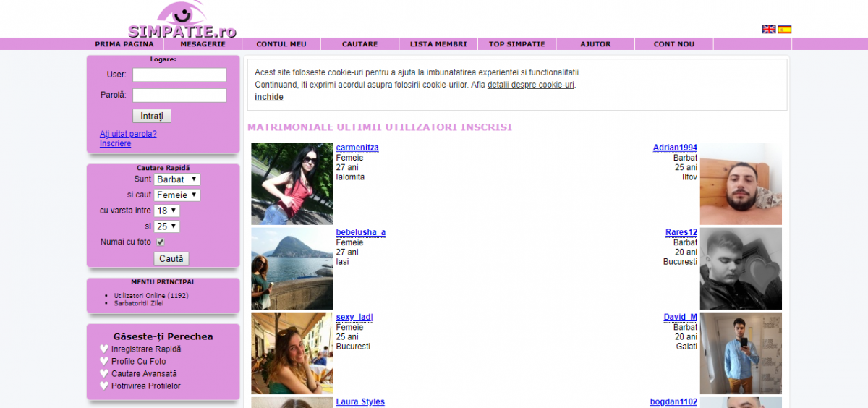This screenshot has height=408, width=868.
Task: Open the Ajutor menu item
Action: 595,44
